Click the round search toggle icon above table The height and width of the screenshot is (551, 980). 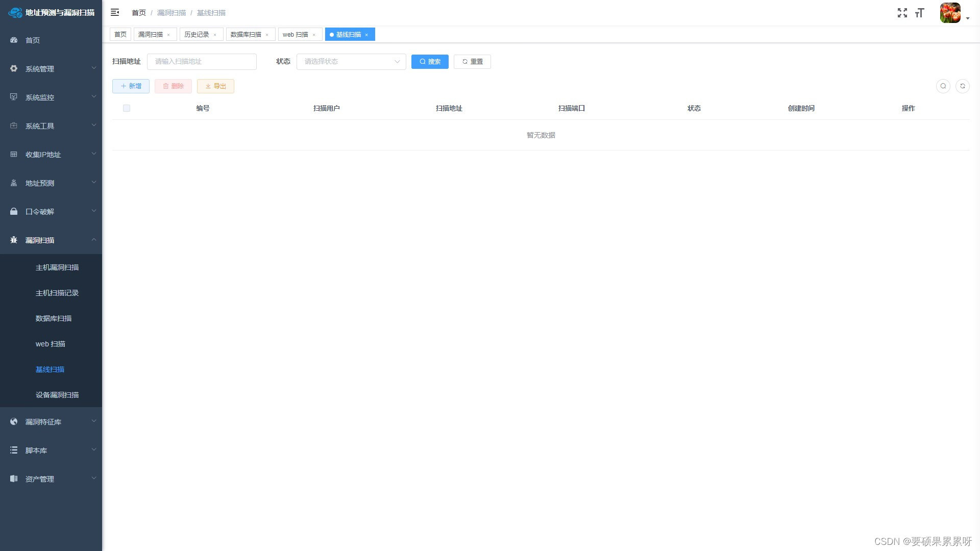click(943, 86)
